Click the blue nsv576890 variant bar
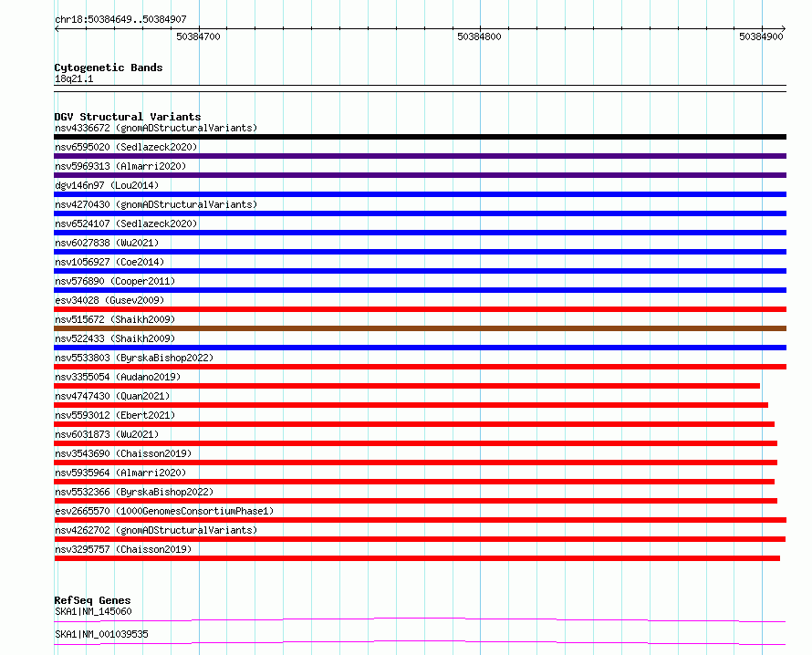 point(420,290)
